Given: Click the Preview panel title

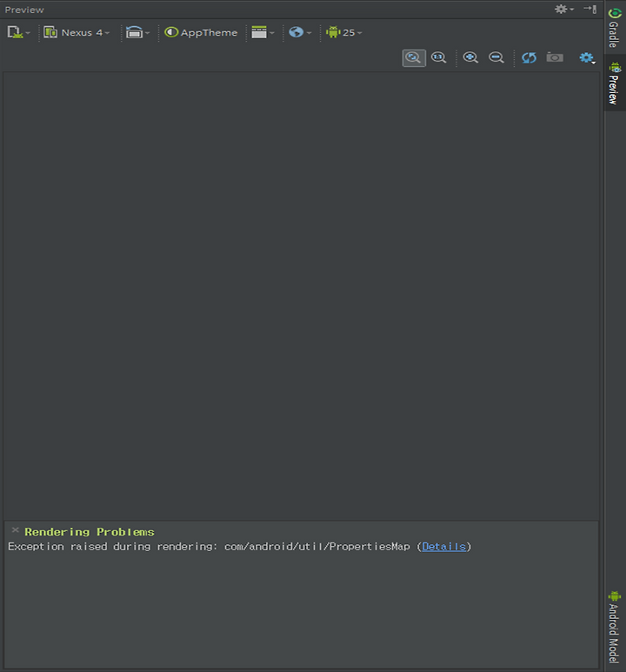Looking at the screenshot, I should [24, 10].
